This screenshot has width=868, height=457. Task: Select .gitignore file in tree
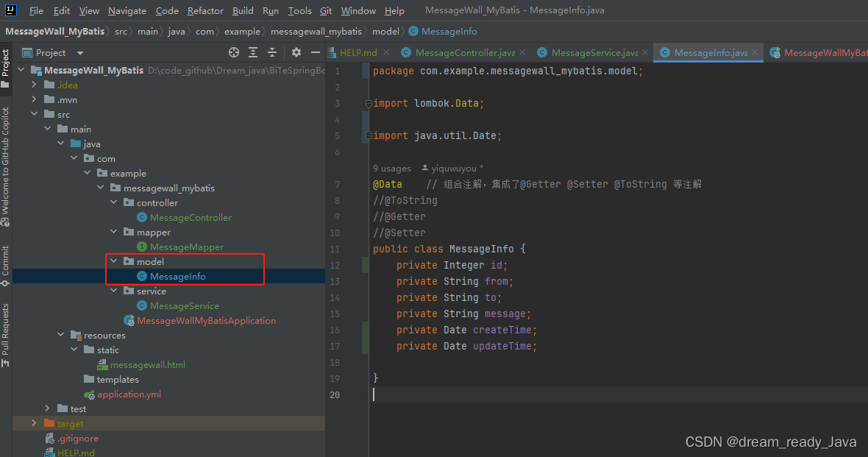tap(72, 438)
